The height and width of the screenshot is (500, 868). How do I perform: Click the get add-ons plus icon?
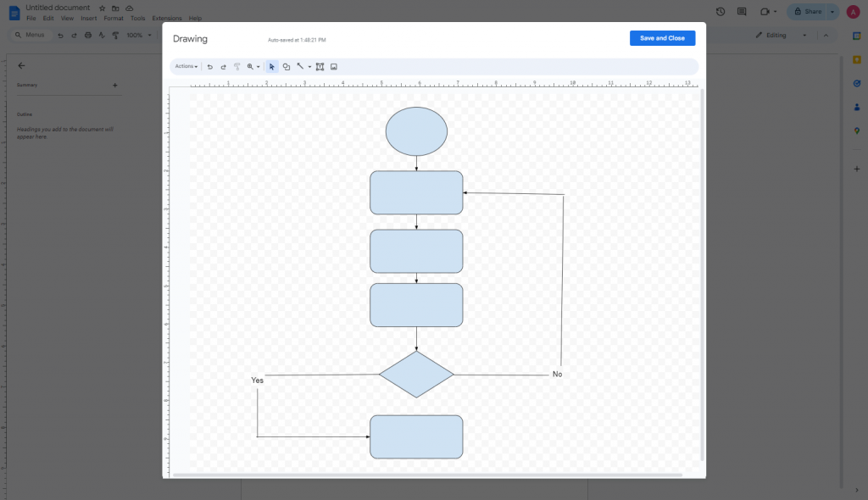pos(856,169)
